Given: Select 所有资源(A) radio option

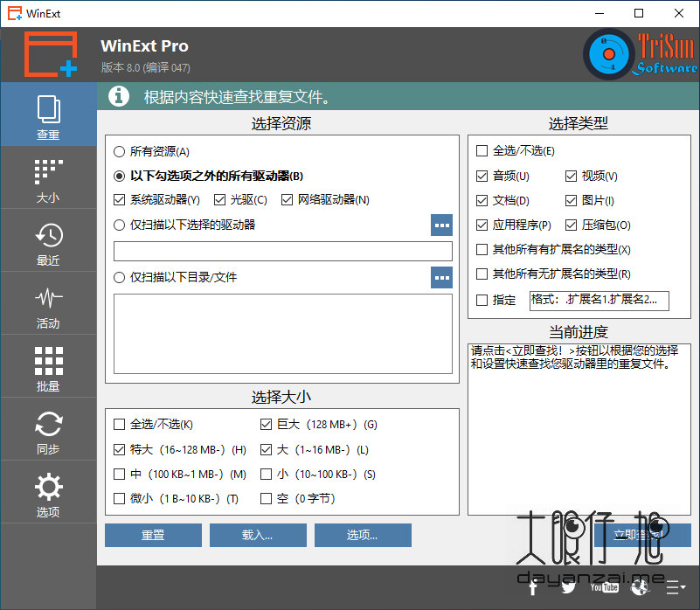Looking at the screenshot, I should [x=151, y=152].
